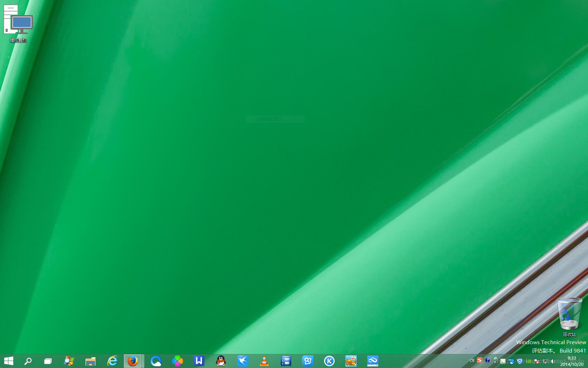Switch to the Firefox taskbar button

133,361
